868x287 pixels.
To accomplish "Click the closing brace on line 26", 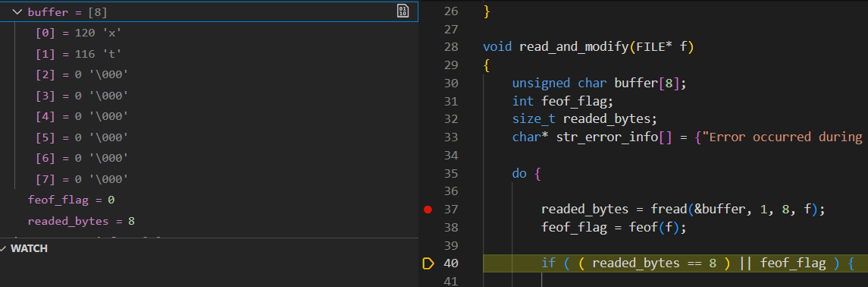I will (487, 11).
